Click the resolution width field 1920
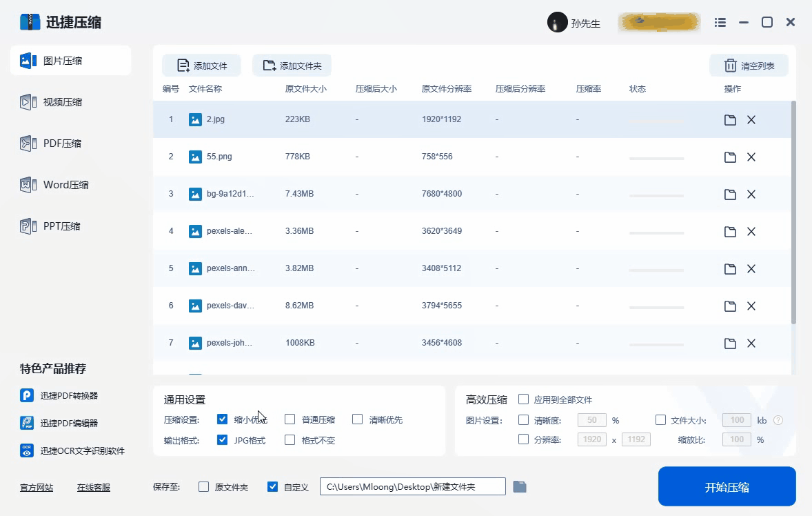 [592, 439]
